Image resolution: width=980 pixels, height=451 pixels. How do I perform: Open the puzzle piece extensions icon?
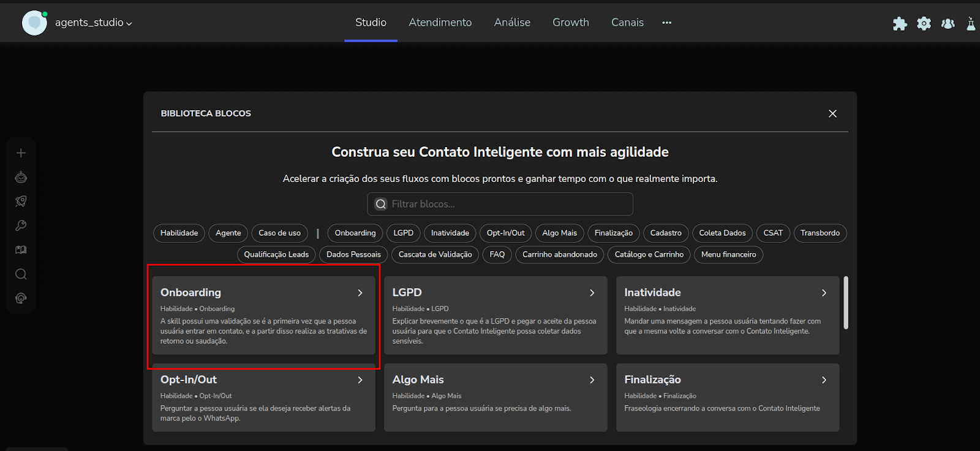pos(900,23)
